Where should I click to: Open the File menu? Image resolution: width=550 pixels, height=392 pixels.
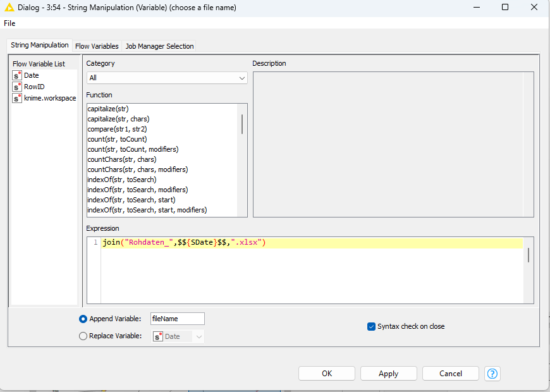[x=9, y=23]
